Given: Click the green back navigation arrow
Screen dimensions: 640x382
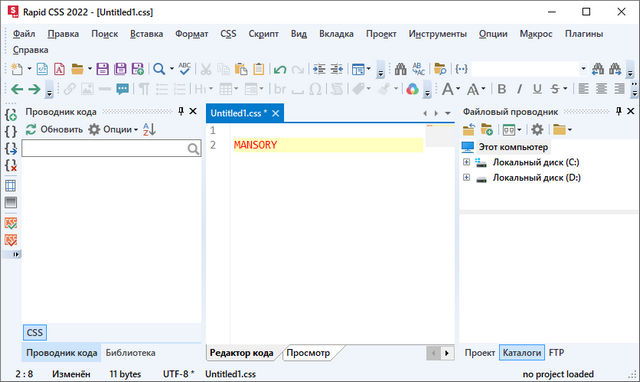Looking at the screenshot, I should 17,89.
